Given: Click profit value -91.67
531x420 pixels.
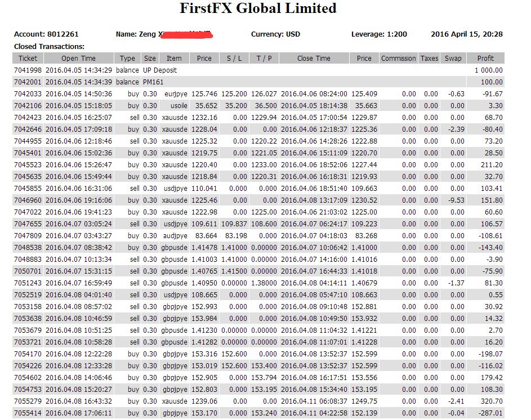Looking at the screenshot, I should (x=493, y=94).
